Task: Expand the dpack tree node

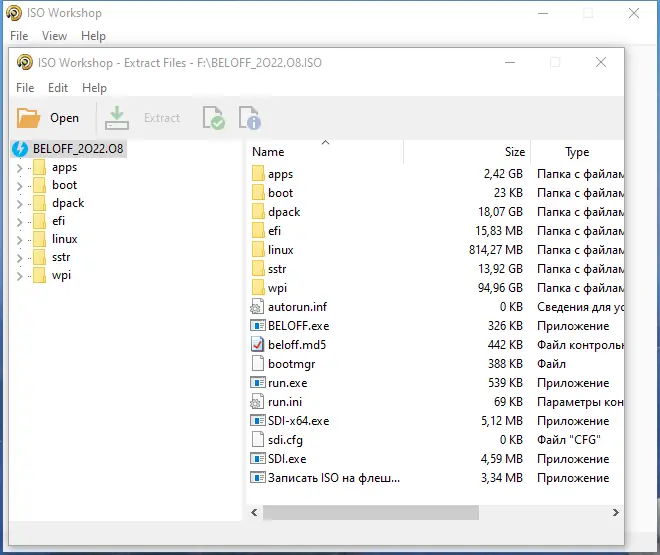Action: pos(19,204)
